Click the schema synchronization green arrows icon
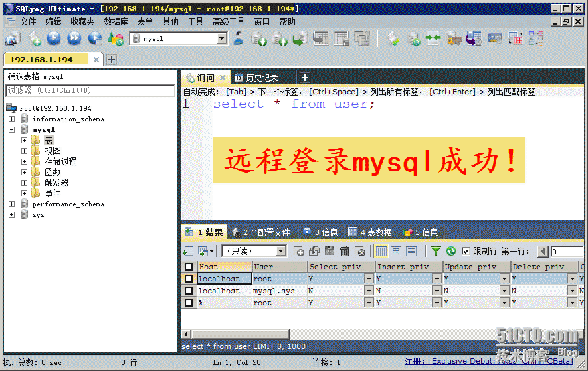Image resolution: width=588 pixels, height=371 pixels. [x=433, y=38]
